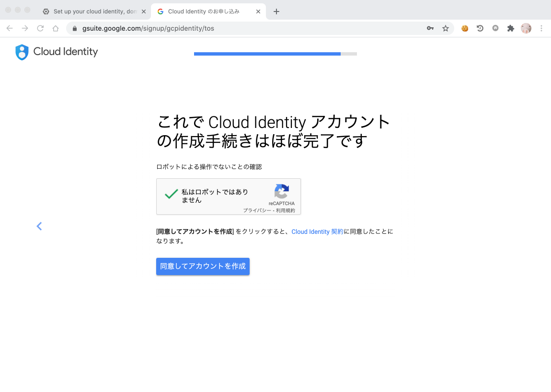
Task: Go to the home page icon
Action: coord(56,28)
